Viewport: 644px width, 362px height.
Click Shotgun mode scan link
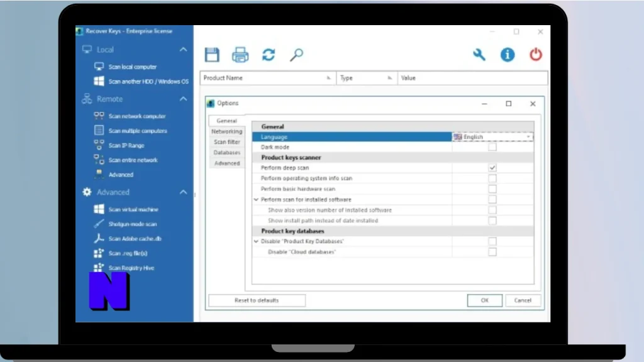tap(132, 224)
